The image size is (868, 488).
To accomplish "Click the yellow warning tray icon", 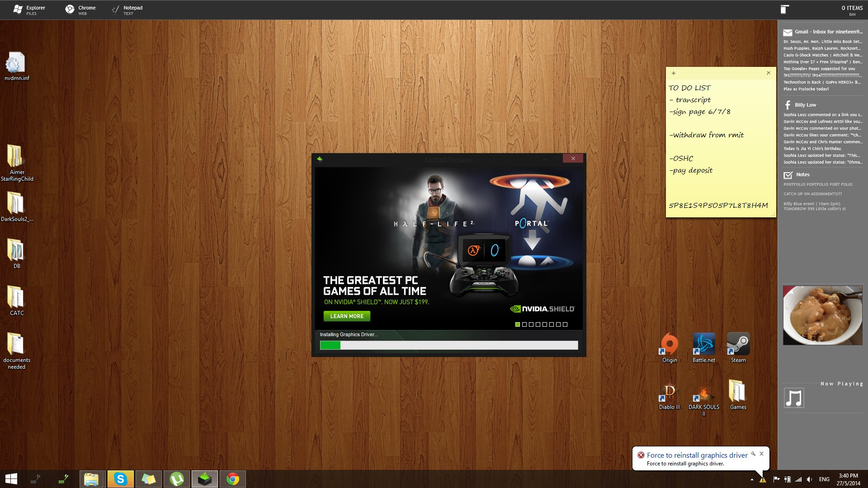I will (x=763, y=479).
